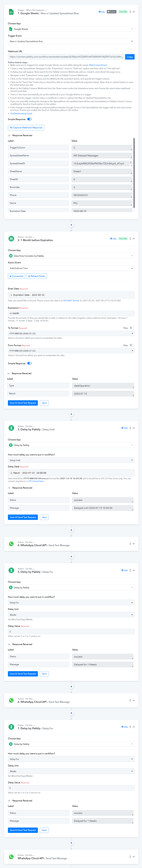Click the Free Task badge in step 2
This screenshot has width=142, height=868.
click(123, 239)
